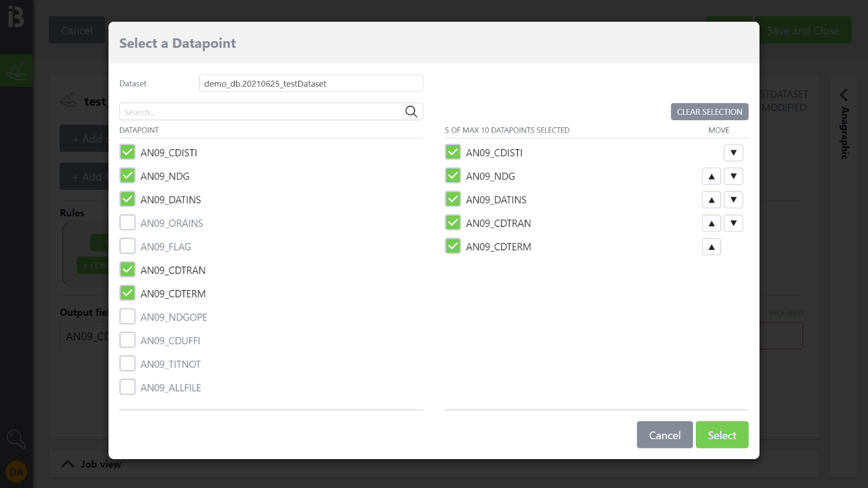Image resolution: width=868 pixels, height=488 pixels.
Task: Tick the AN09_TITNOT checkbox
Action: click(x=127, y=364)
